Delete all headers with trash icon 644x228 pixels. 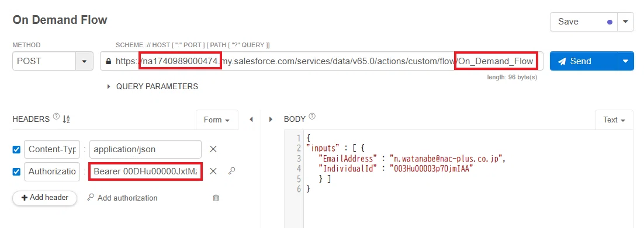pos(216,198)
